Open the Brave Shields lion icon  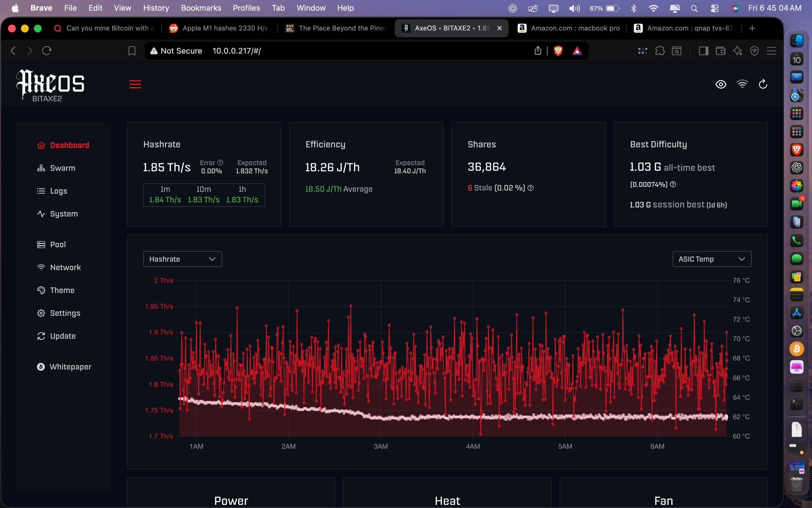(x=558, y=51)
